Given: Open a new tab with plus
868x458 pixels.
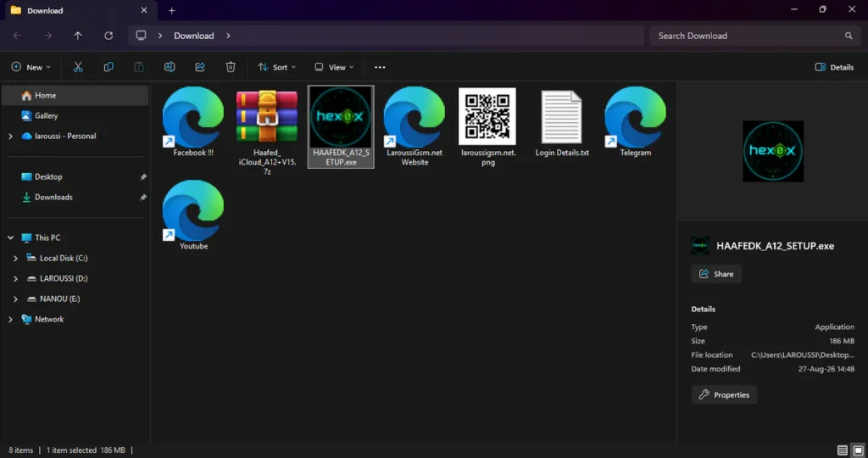Looking at the screenshot, I should click(171, 10).
